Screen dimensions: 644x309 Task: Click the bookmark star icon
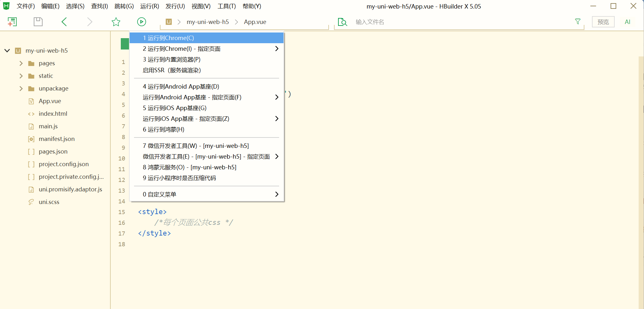(x=116, y=22)
